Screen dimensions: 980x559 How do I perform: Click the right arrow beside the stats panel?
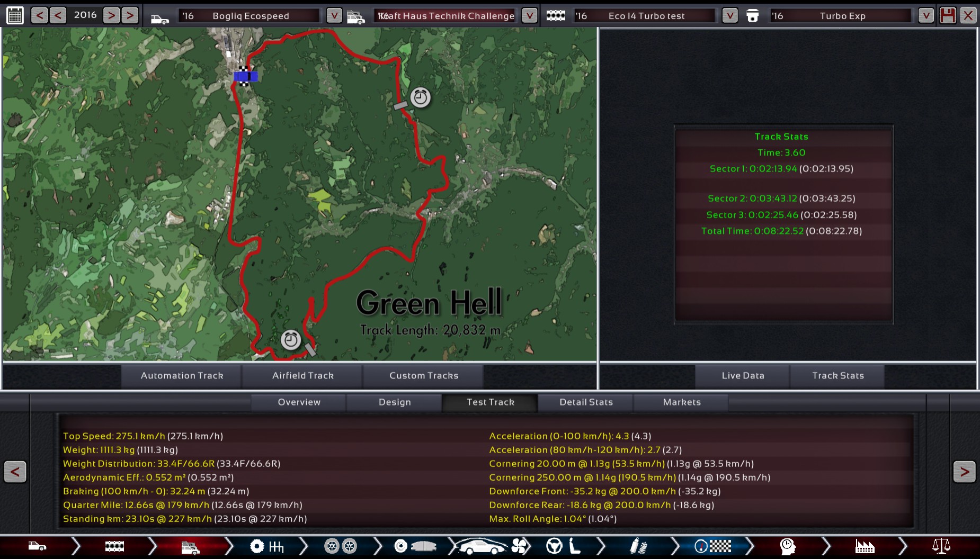(964, 472)
